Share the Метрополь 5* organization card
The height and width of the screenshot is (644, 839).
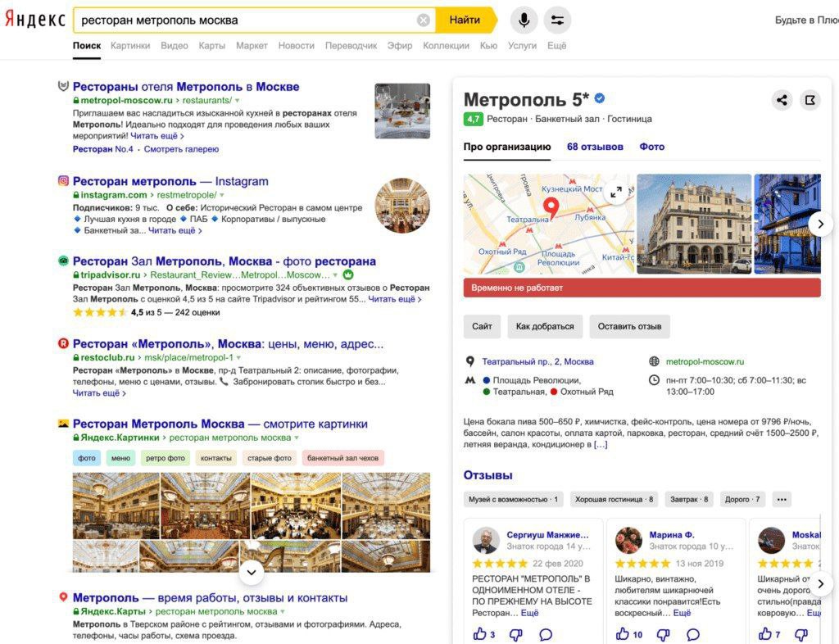[782, 99]
